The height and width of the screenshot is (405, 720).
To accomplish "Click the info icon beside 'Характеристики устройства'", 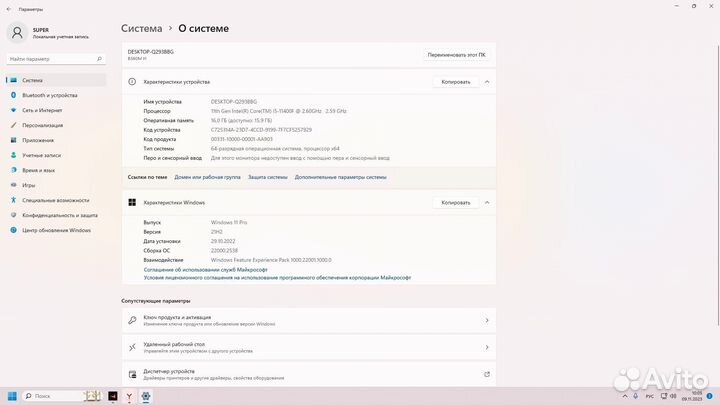I will 132,82.
